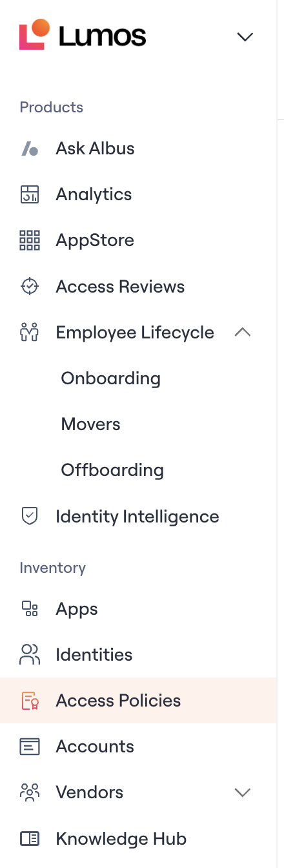Viewport: 284px width, 868px height.
Task: Click the Employee Lifecycle people icon
Action: tap(30, 333)
